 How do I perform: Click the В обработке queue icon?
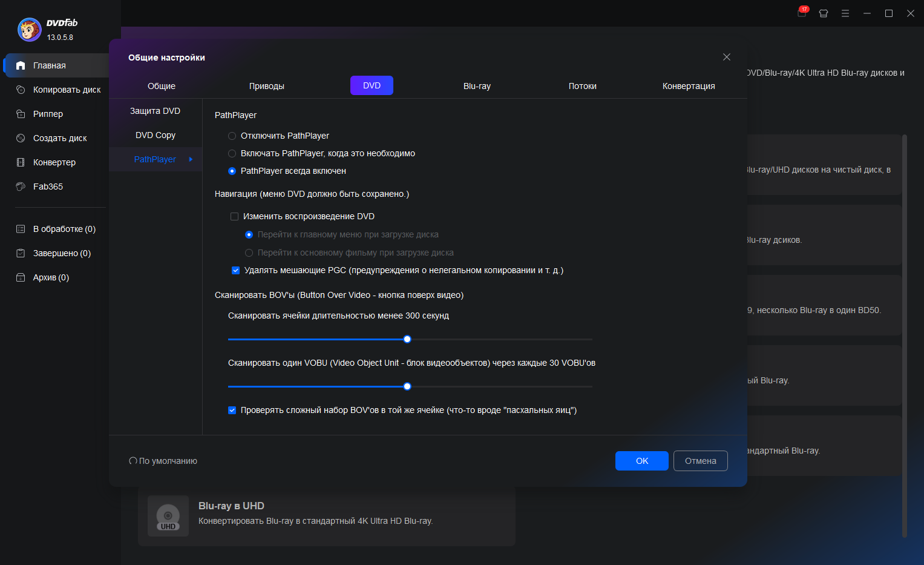point(21,229)
